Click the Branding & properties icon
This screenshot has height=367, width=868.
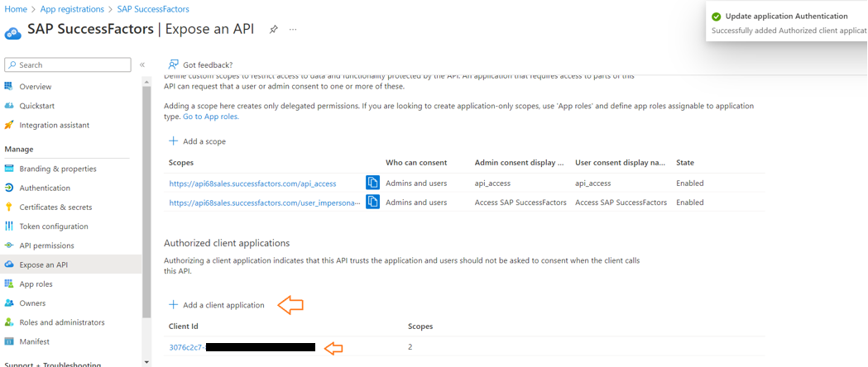point(9,169)
